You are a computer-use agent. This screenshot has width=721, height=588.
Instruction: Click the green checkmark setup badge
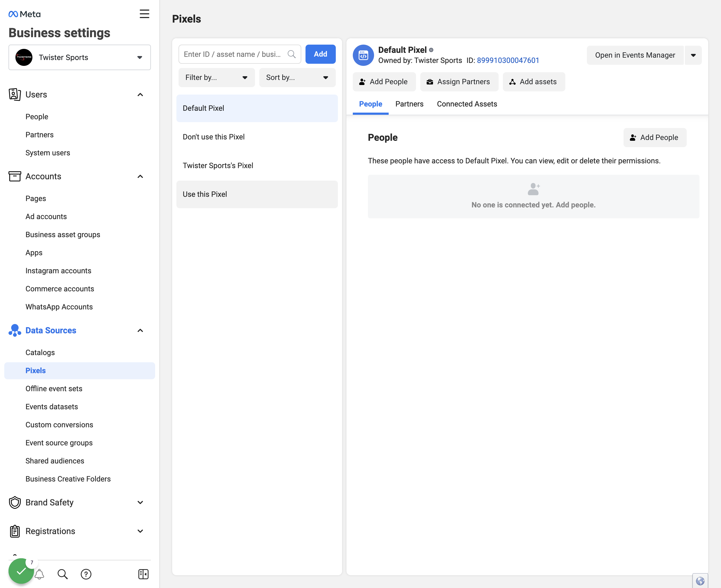(x=21, y=571)
